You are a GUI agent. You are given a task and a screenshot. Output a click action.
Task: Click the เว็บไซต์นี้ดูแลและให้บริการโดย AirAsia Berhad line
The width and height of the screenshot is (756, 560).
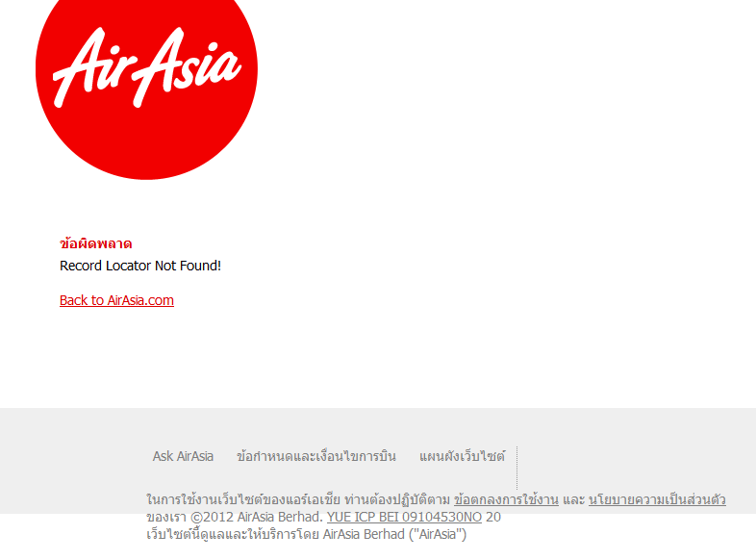(x=306, y=534)
